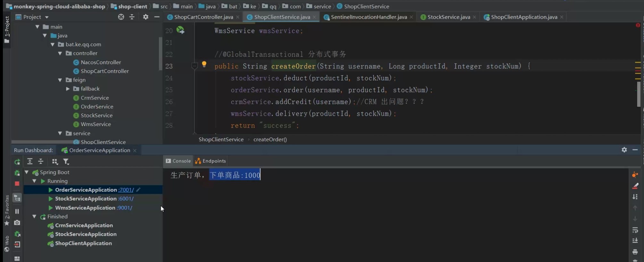Viewport: 644px width, 262px height.
Task: Click shop-client in the breadcrumb path
Action: (x=132, y=6)
